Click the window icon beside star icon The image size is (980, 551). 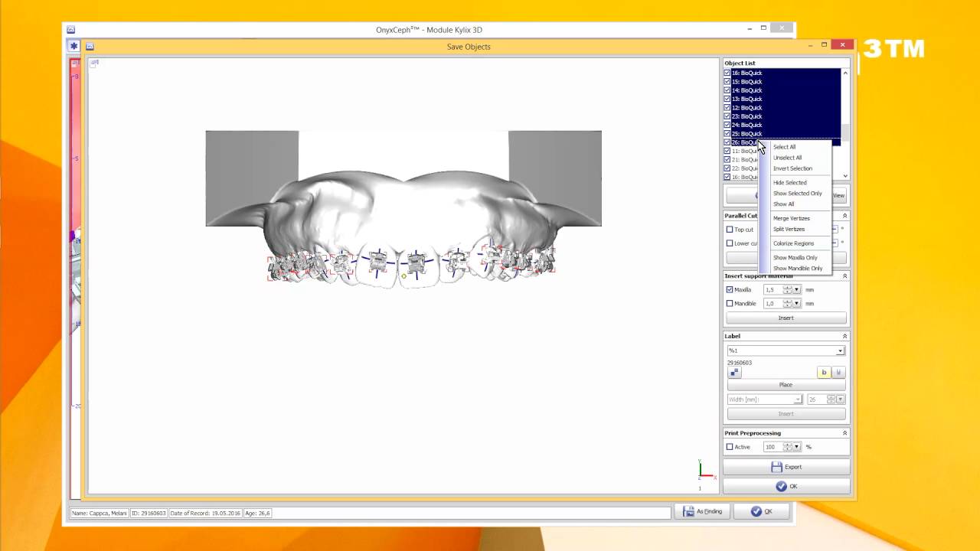tap(90, 47)
